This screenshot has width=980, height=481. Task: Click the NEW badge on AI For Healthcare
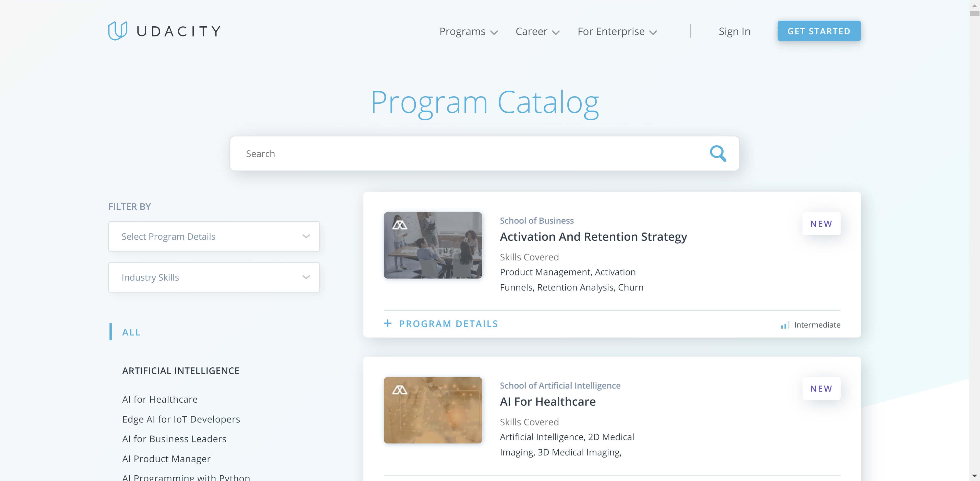pos(821,388)
